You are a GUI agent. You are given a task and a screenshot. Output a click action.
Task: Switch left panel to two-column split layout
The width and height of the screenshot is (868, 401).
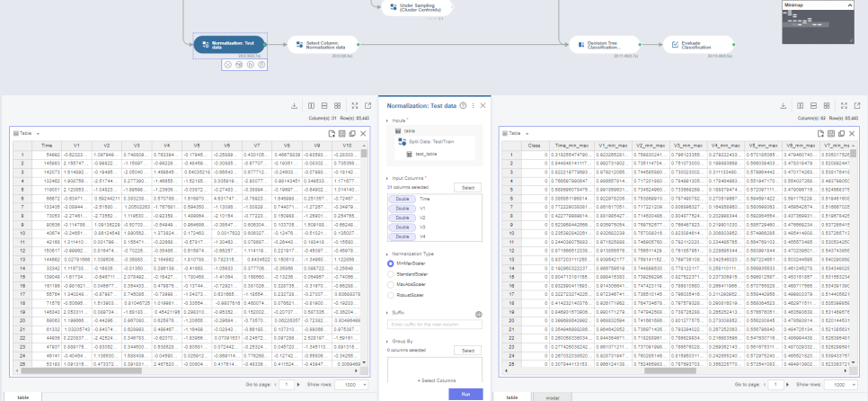(311, 106)
